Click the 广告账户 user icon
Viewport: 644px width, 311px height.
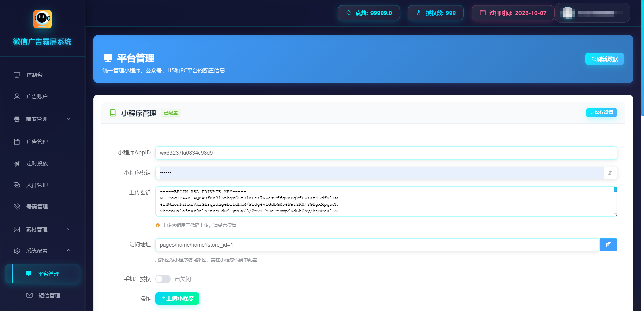pyautogui.click(x=17, y=97)
